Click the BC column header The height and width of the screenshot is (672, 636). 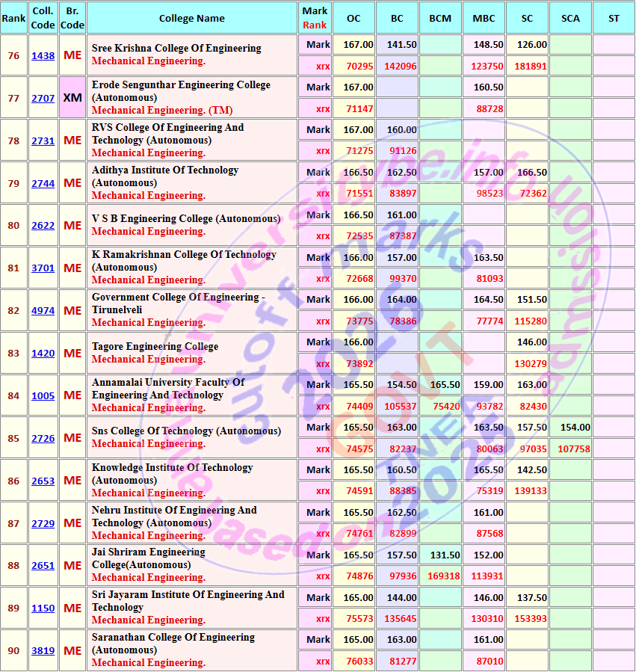397,18
